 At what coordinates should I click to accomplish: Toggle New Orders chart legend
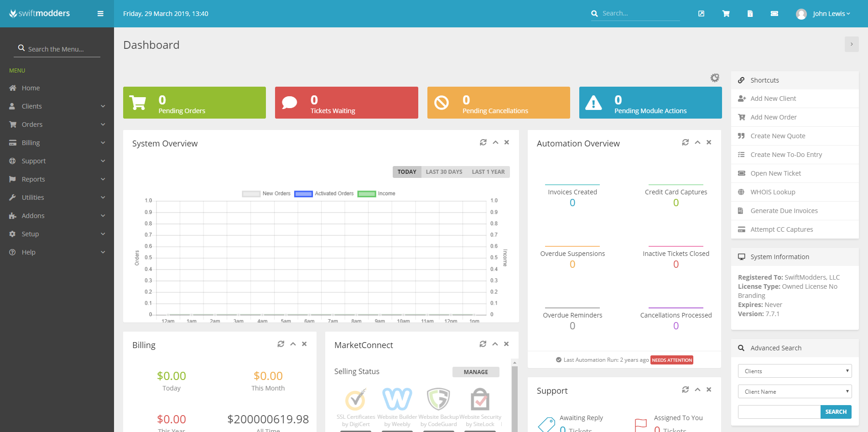click(x=266, y=193)
